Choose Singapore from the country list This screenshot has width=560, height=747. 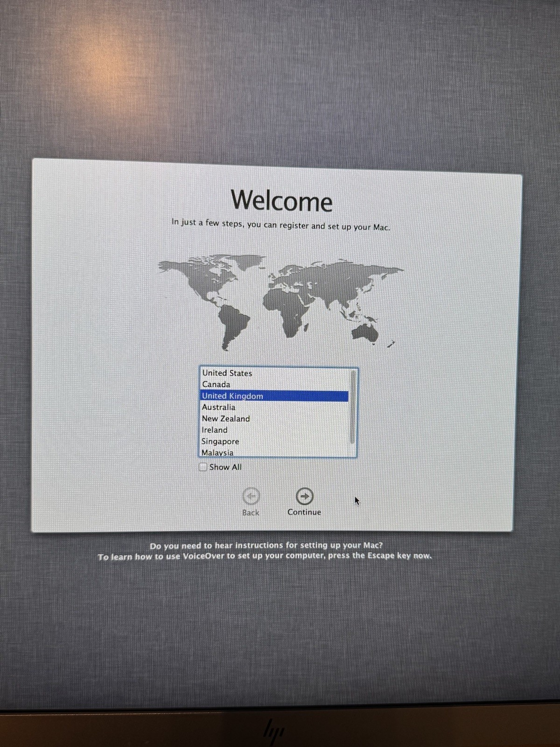click(275, 441)
